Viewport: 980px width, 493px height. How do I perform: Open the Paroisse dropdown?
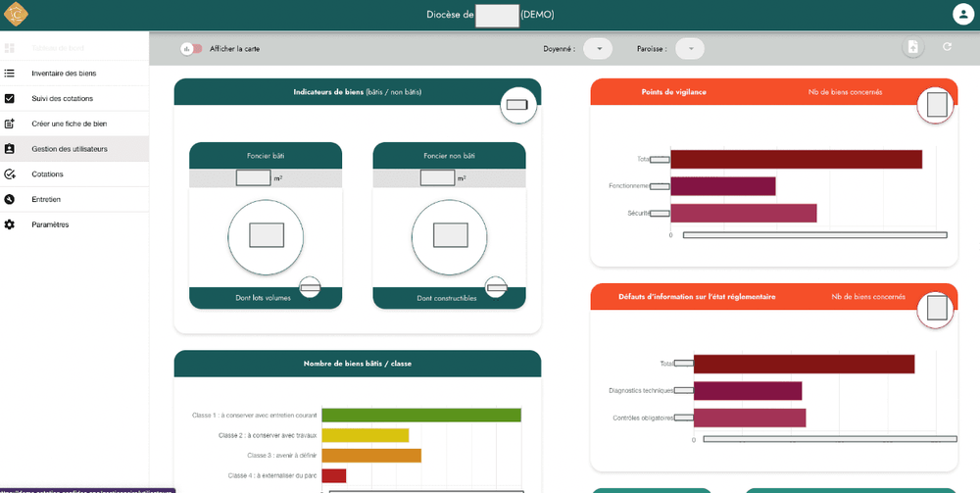pos(690,49)
